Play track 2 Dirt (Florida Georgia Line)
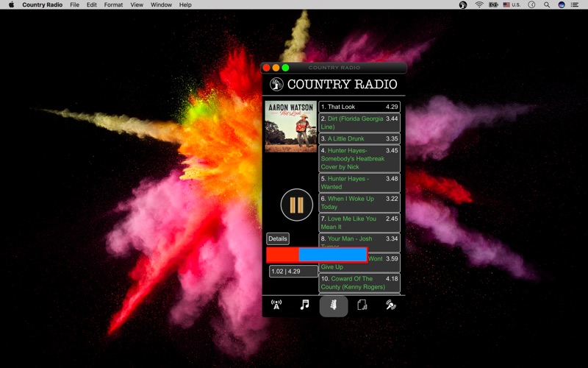This screenshot has width=588, height=368. [359, 123]
